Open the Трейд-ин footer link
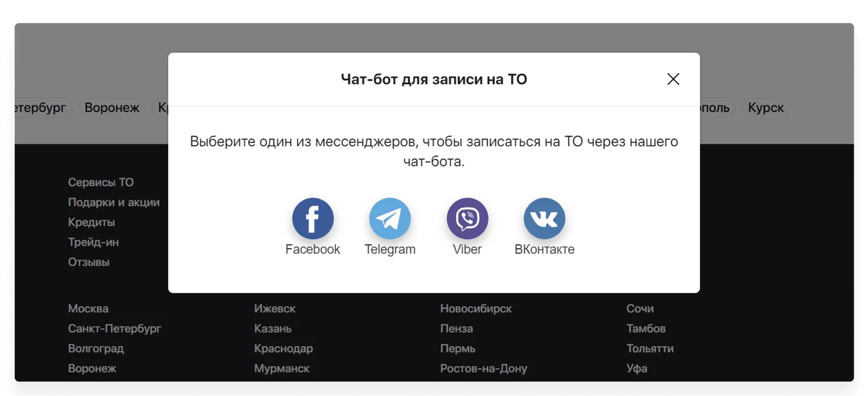Image resolution: width=868 pixels, height=396 pixels. (94, 242)
